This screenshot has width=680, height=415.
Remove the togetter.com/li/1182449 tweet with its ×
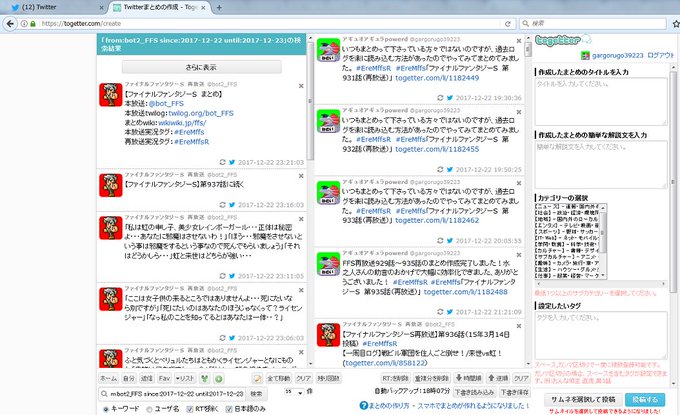[519, 41]
